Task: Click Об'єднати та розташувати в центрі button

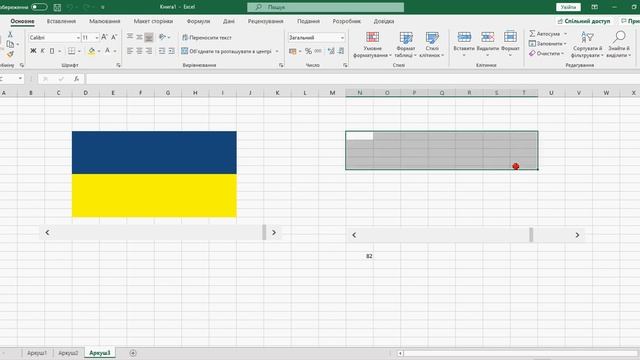Action: coord(226,51)
